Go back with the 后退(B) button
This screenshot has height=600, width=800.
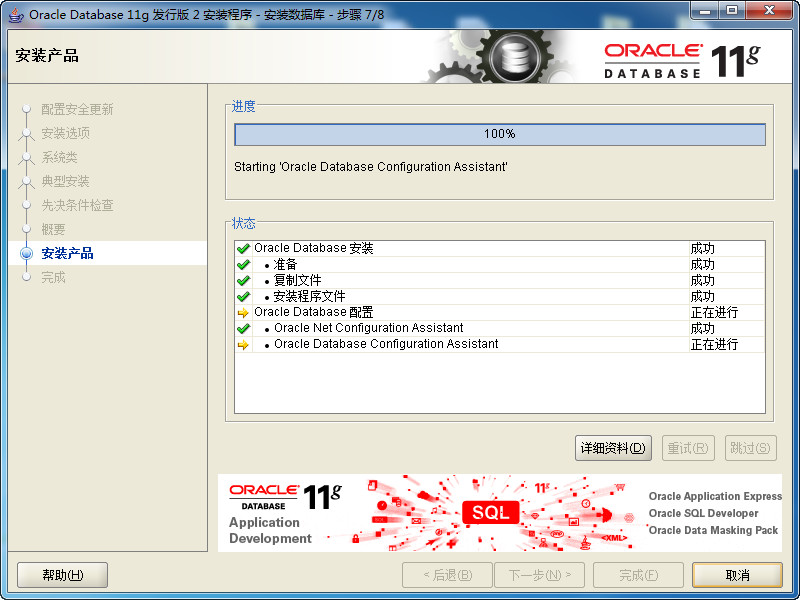point(447,575)
